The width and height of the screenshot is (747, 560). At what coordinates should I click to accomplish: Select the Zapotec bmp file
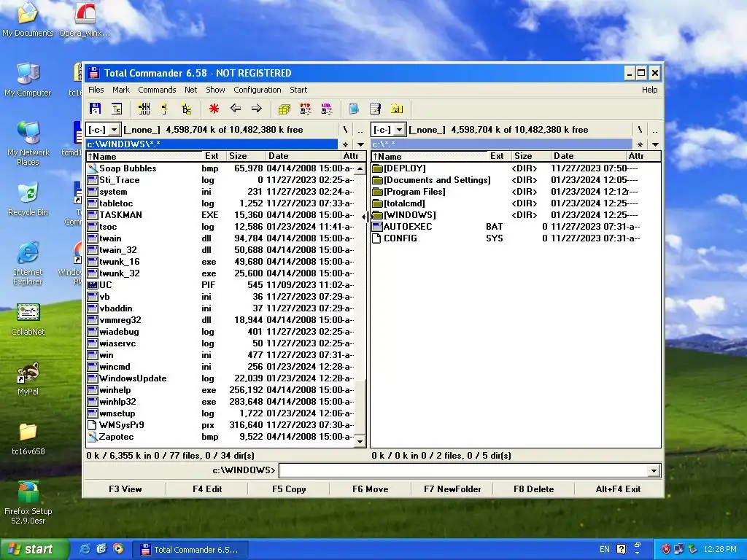coord(220,437)
